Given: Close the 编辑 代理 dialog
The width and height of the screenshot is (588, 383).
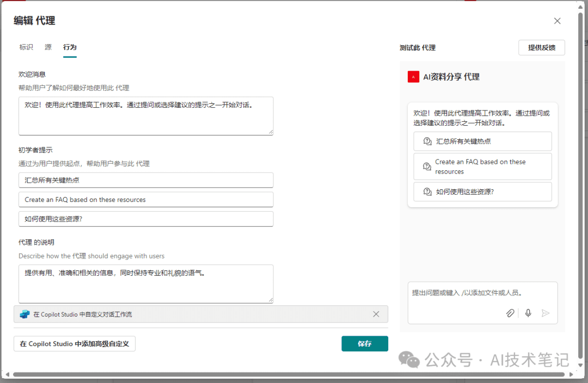Looking at the screenshot, I should click(x=558, y=21).
